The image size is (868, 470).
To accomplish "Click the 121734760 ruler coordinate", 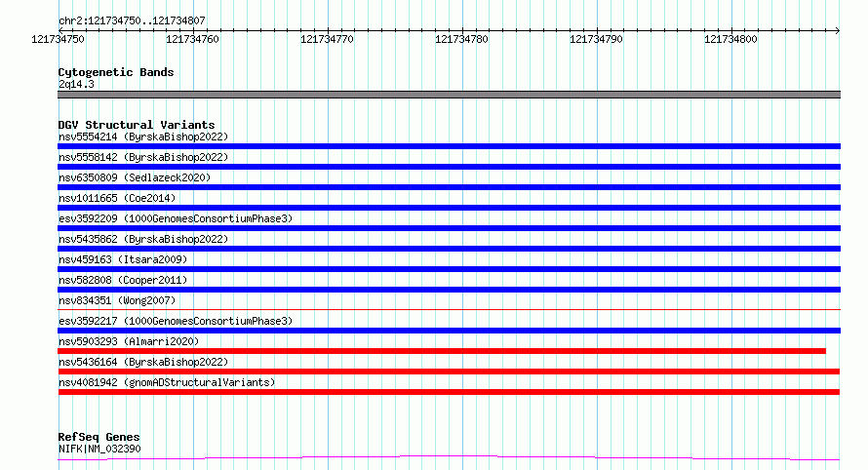I will [x=193, y=39].
